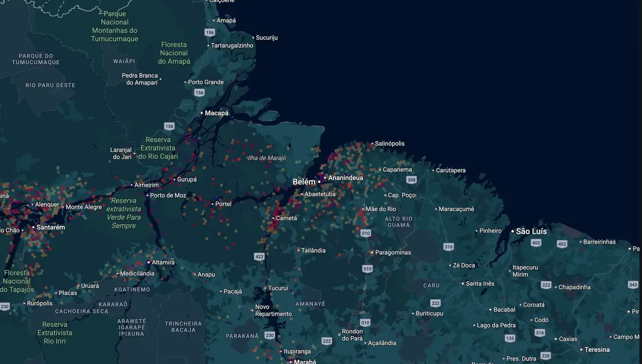Select the Sucuriju place label

tap(267, 38)
